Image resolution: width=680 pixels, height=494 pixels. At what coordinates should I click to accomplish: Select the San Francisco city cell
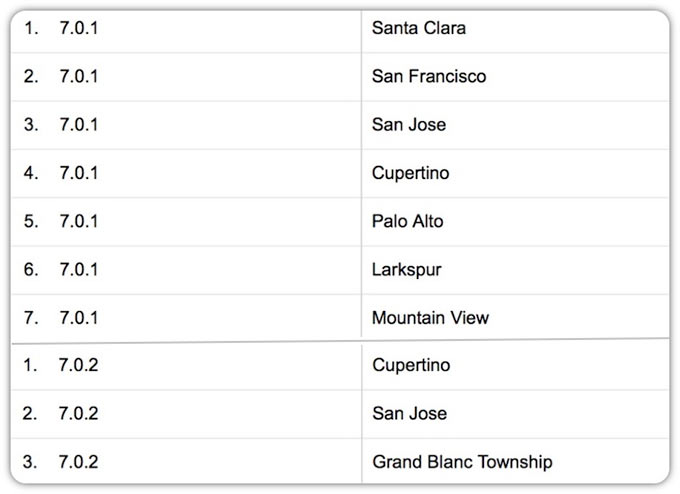(428, 76)
